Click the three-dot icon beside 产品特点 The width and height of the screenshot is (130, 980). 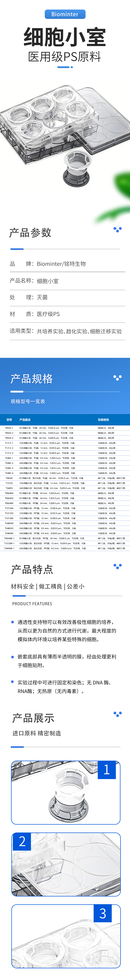[117, 566]
